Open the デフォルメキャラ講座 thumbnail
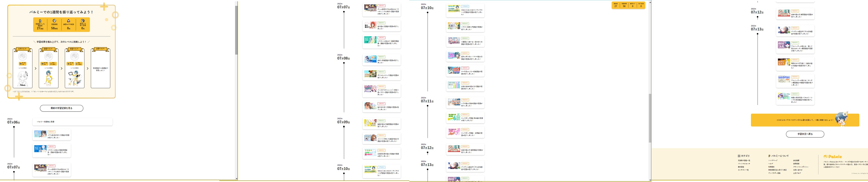The height and width of the screenshot is (182, 868). point(370,74)
